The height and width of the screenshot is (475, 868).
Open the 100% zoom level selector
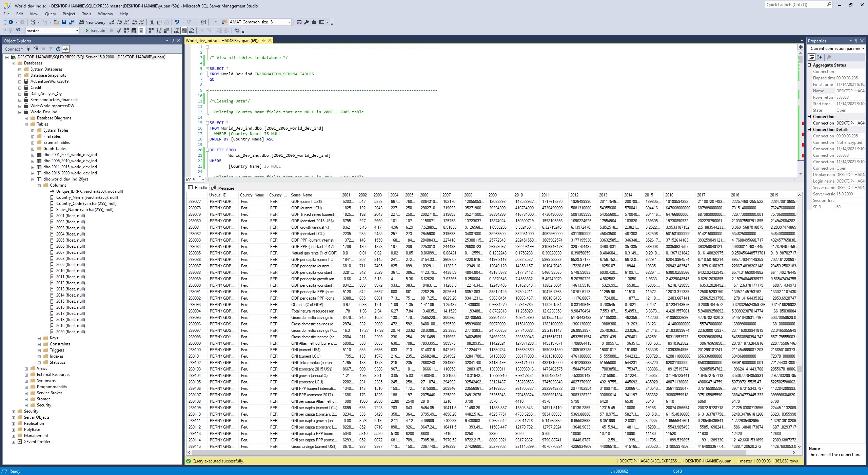202,180
